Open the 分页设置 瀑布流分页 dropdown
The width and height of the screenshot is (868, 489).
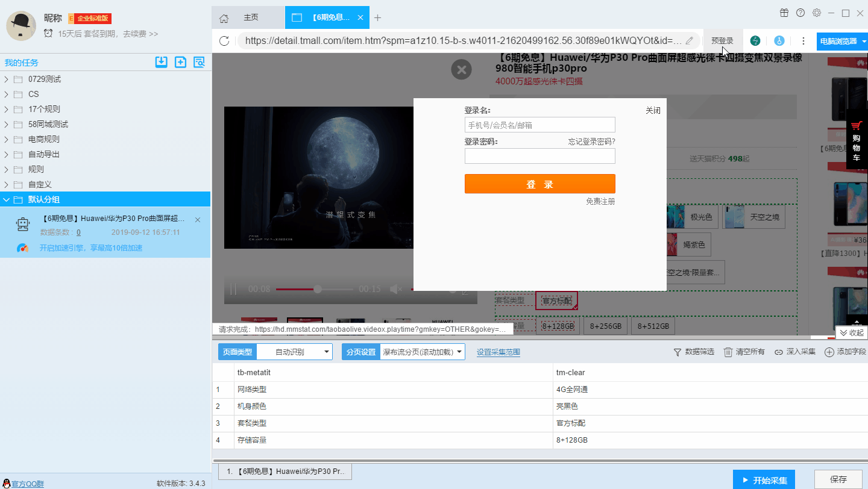click(x=422, y=352)
